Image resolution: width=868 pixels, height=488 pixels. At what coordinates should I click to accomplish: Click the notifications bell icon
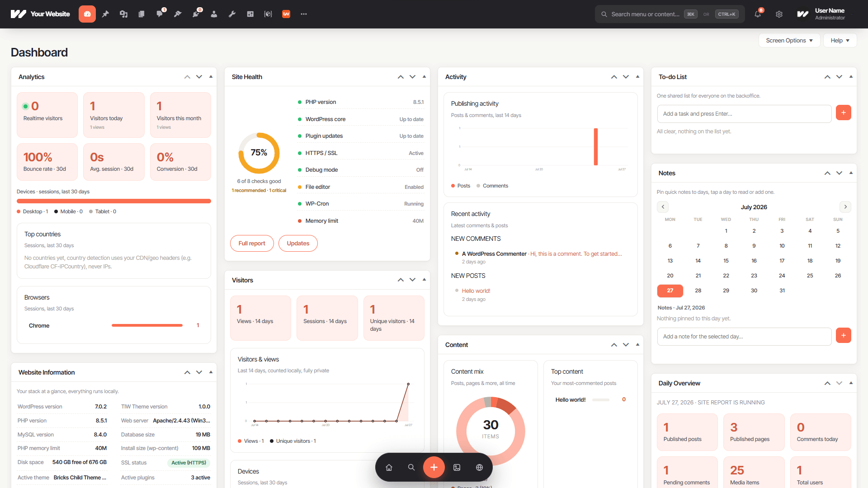[758, 14]
